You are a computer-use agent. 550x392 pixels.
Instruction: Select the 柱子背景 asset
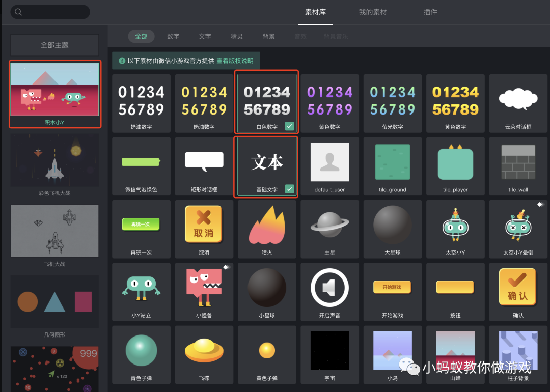pos(518,354)
